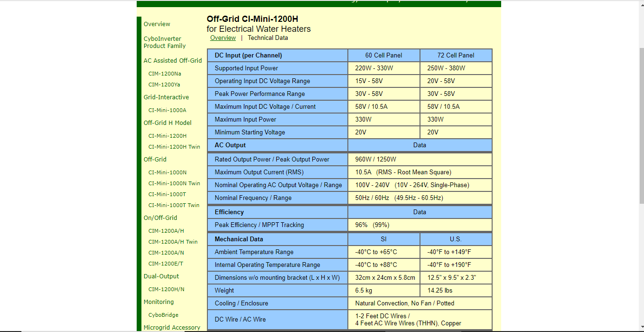
Task: Open the CI-Mini-1000N Twin page
Action: click(174, 183)
